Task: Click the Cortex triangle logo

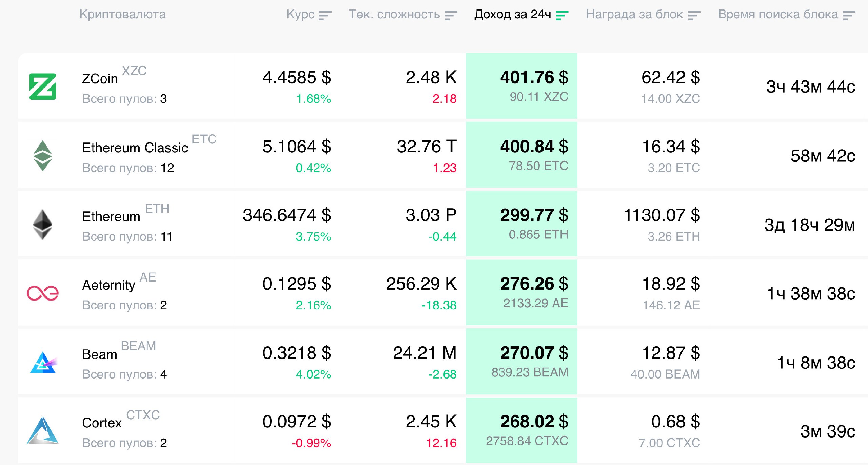Action: tap(43, 431)
